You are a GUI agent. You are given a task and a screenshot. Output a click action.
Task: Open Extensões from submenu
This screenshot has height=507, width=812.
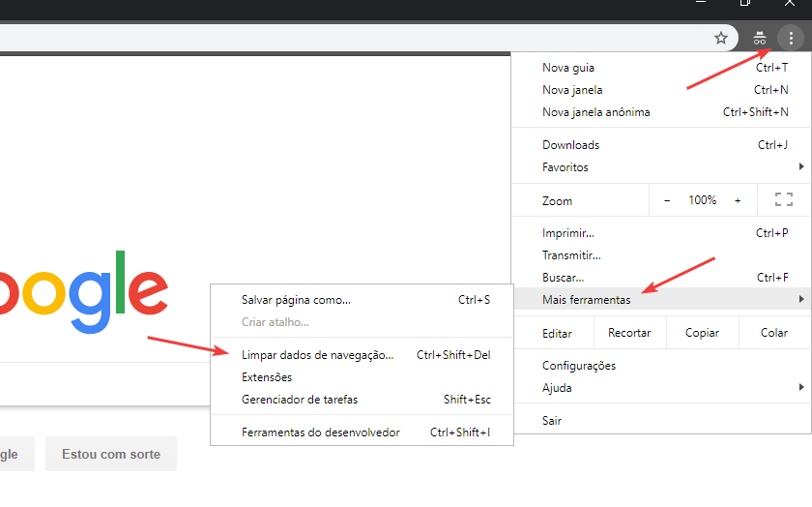pyautogui.click(x=362, y=377)
